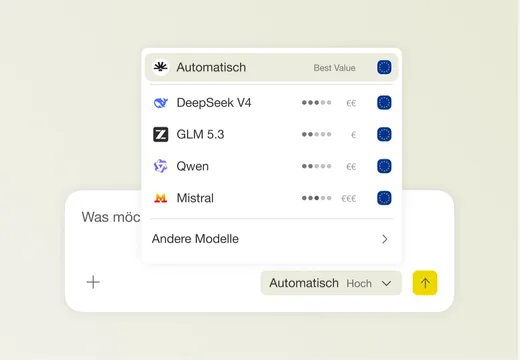Click the € price of GLM 5.3
This screenshot has height=360, width=520.
tap(354, 135)
